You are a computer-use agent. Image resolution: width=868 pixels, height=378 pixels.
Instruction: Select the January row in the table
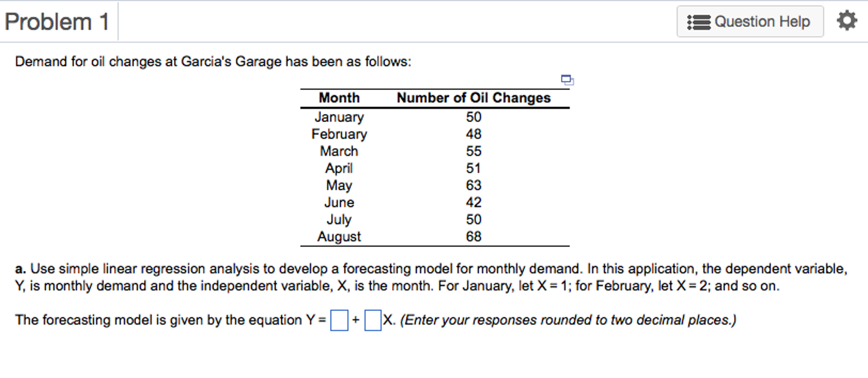(x=435, y=117)
